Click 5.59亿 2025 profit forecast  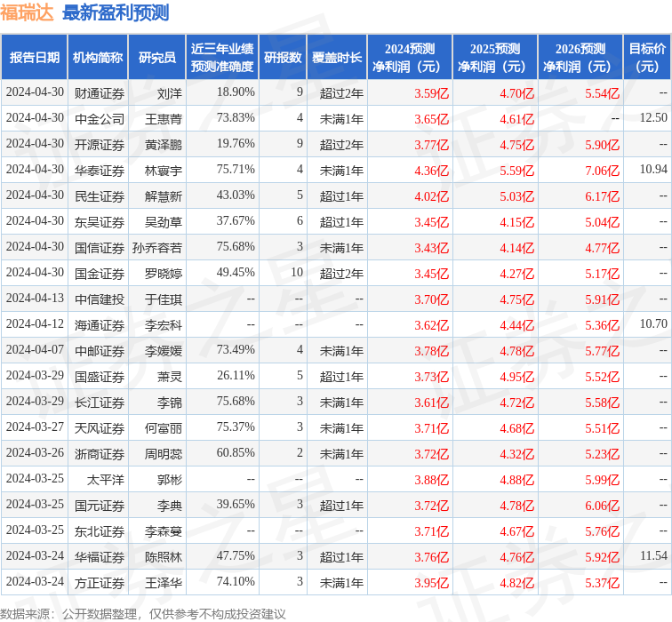click(x=516, y=171)
